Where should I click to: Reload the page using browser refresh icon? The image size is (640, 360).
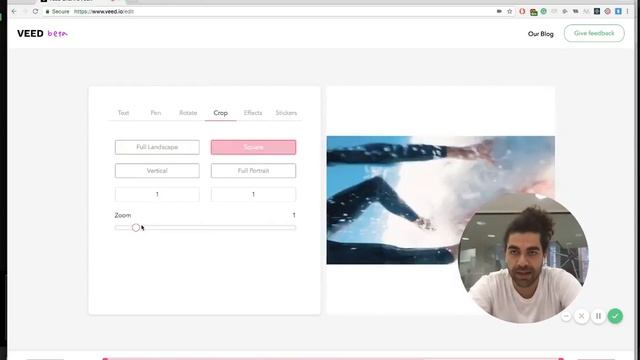36,11
